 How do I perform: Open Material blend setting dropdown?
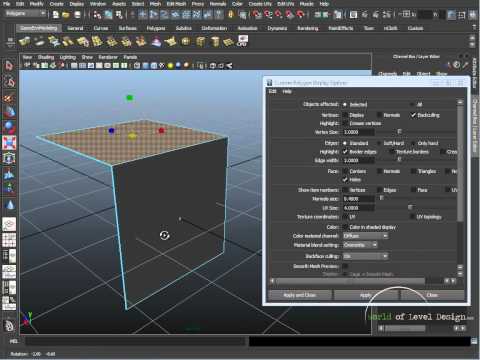(x=360, y=245)
